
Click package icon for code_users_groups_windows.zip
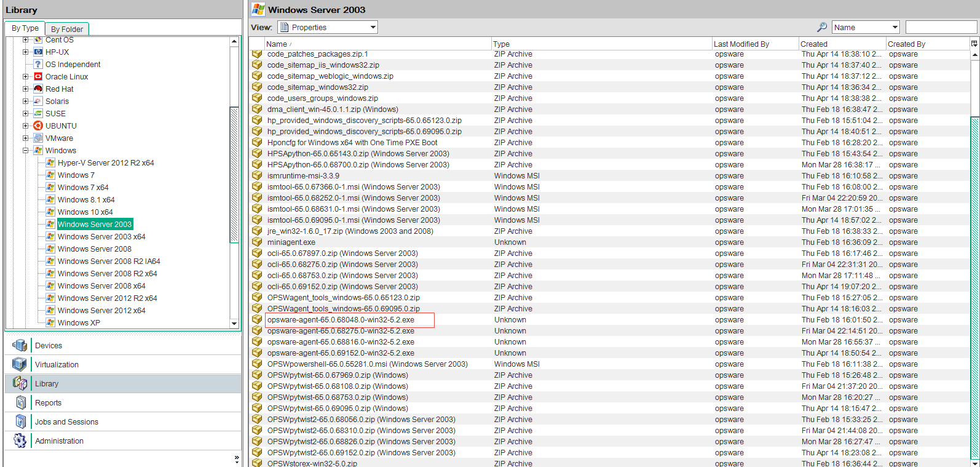(257, 98)
